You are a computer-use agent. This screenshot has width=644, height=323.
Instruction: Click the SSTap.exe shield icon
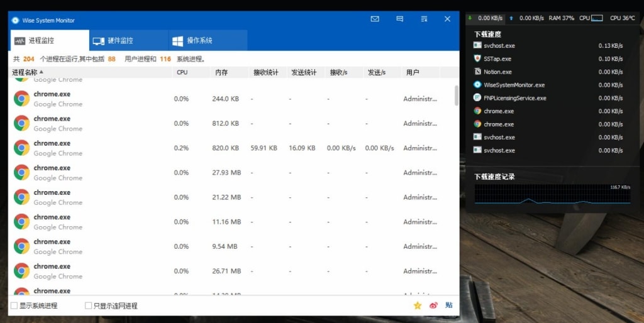(x=477, y=58)
